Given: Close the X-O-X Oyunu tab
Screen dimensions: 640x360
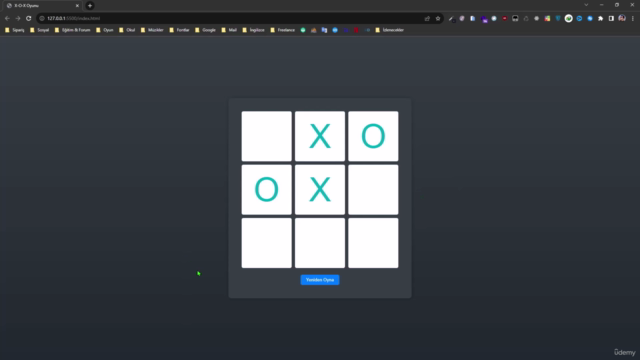Looking at the screenshot, I should coord(77,6).
